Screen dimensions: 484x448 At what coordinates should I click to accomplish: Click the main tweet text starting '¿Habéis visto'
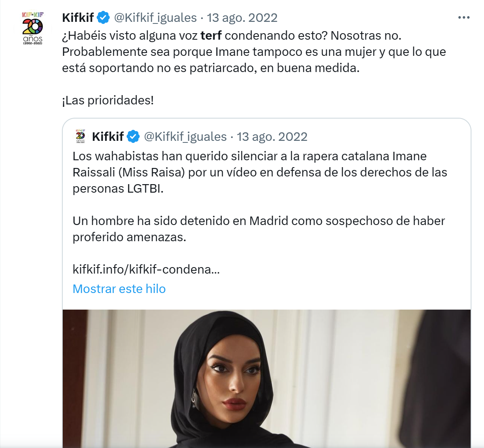click(254, 51)
